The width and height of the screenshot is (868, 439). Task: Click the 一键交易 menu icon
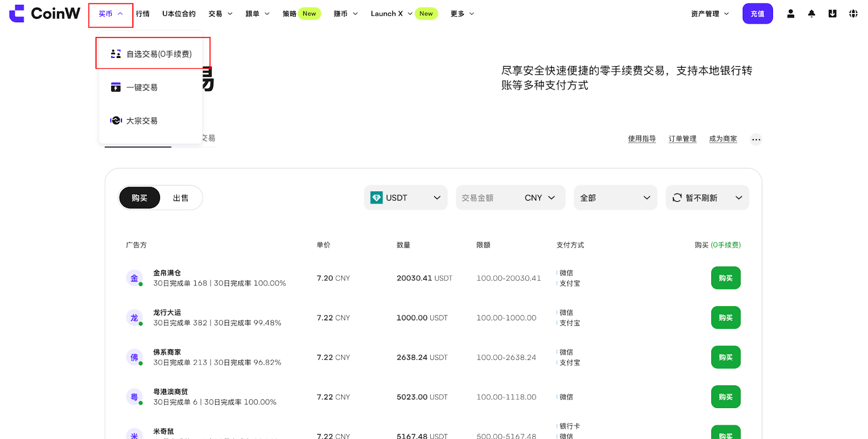116,87
